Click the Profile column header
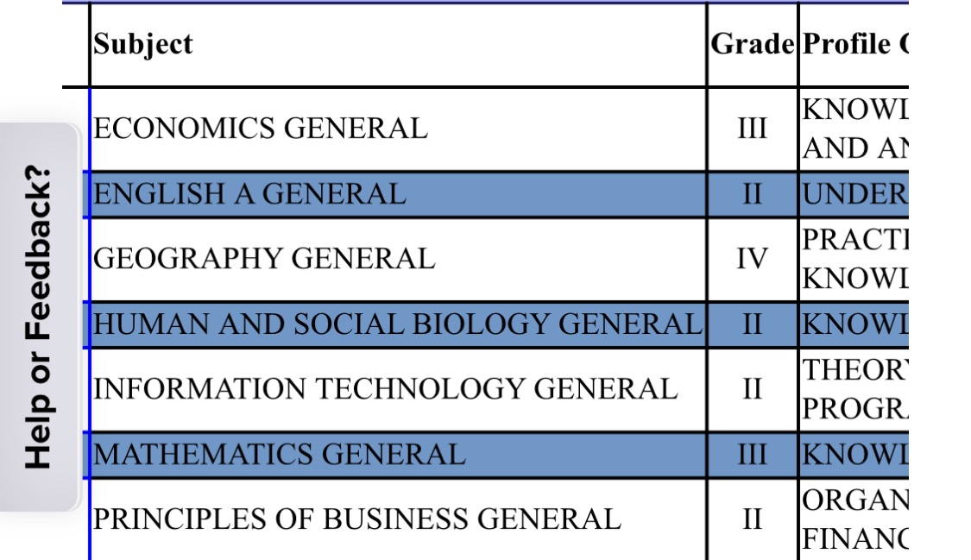The image size is (971, 560). pyautogui.click(x=854, y=45)
